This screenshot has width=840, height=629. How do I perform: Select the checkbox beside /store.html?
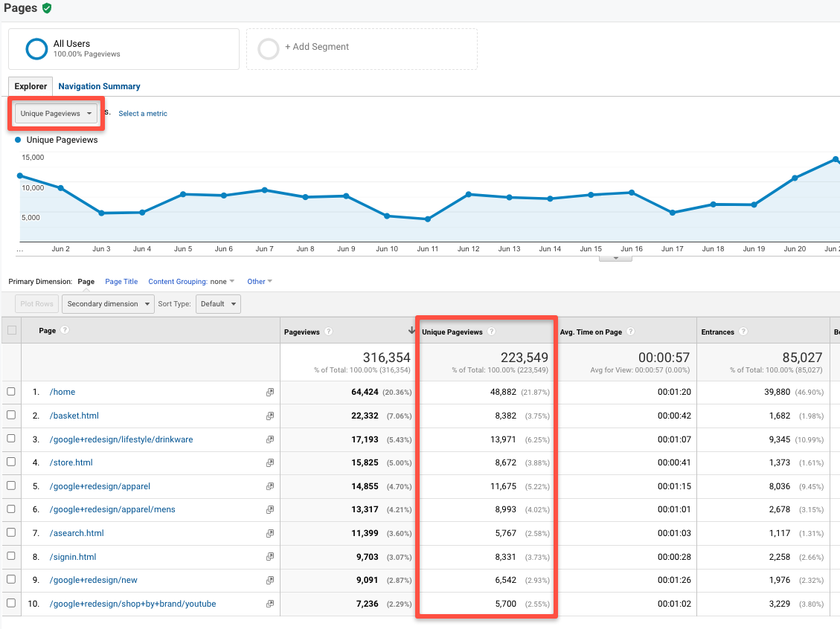[13, 462]
